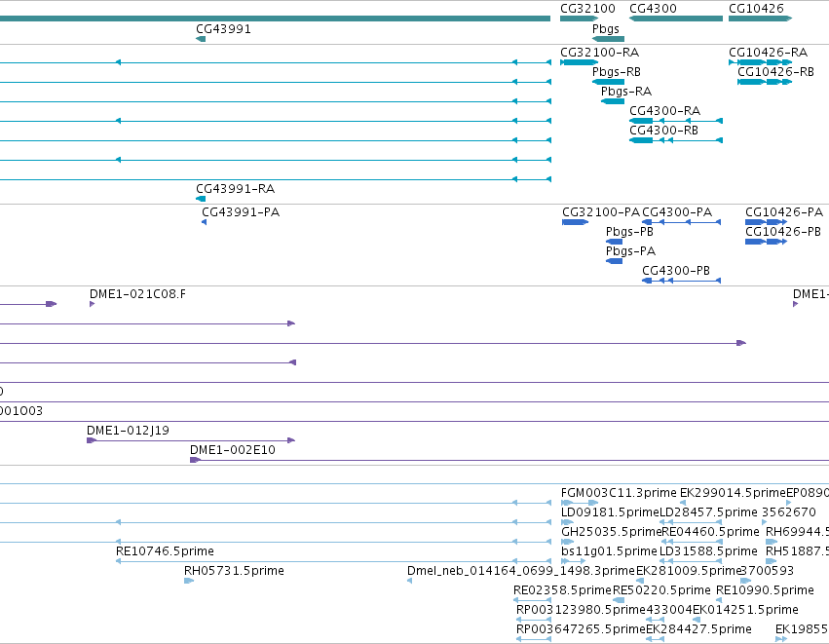Select transcript Pbgs-RB label
Image resolution: width=829 pixels, height=644 pixels.
616,72
